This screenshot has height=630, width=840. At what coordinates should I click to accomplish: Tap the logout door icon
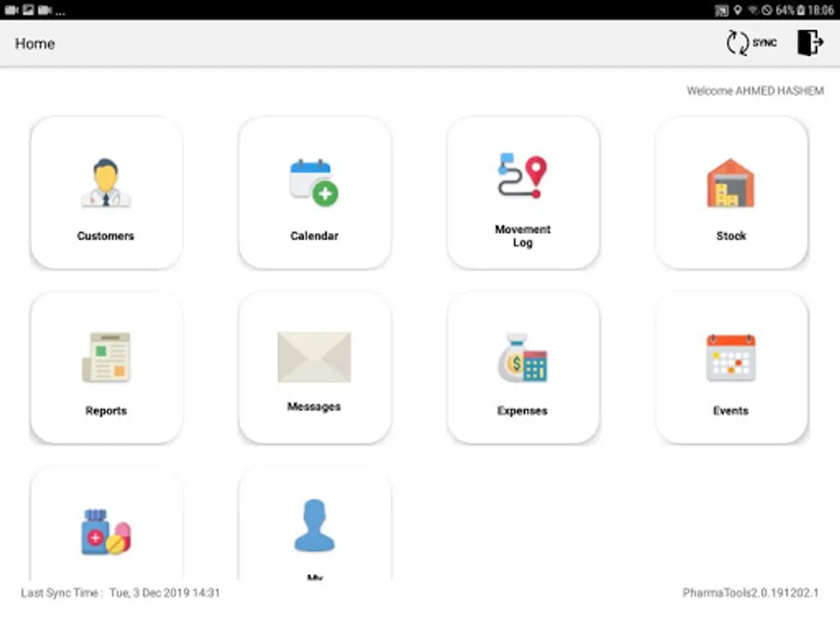pyautogui.click(x=810, y=43)
